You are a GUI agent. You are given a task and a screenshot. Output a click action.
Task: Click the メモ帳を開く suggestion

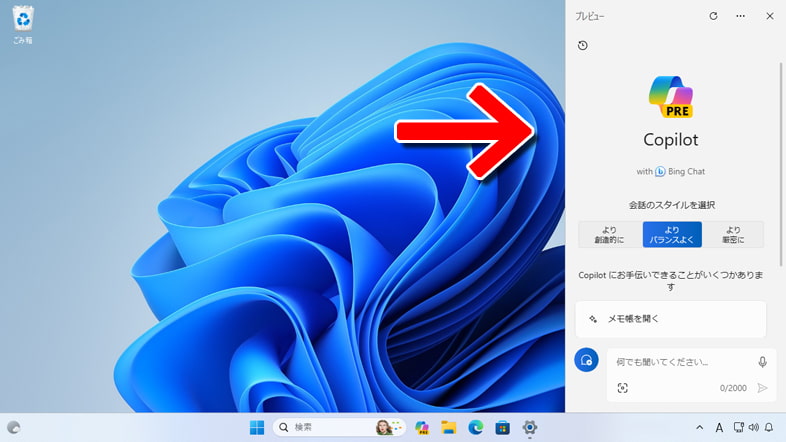click(x=671, y=319)
